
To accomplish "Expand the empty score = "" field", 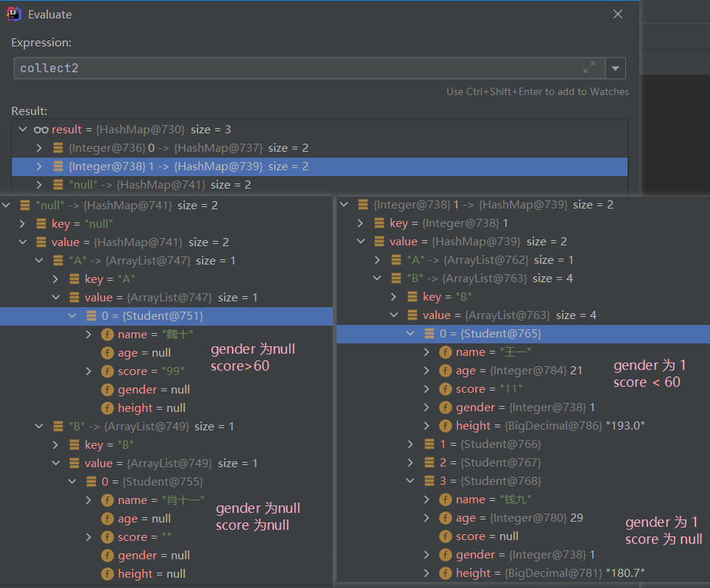I will [x=88, y=537].
